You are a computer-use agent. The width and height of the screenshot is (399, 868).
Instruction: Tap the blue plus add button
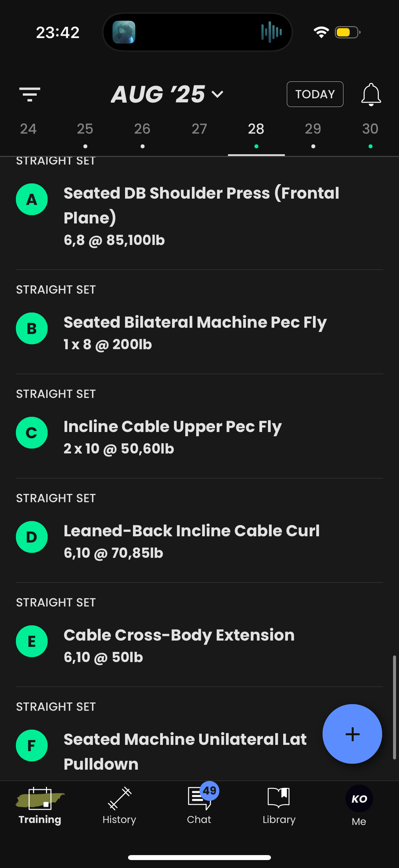(x=352, y=734)
